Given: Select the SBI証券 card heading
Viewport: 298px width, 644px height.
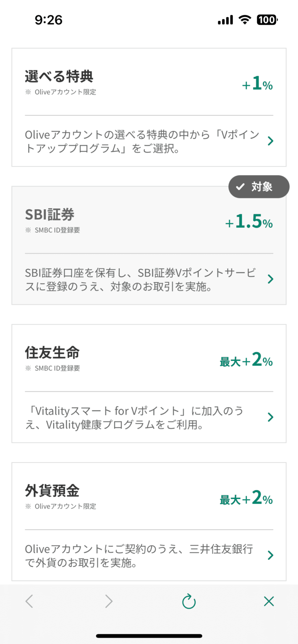Looking at the screenshot, I should (x=51, y=214).
